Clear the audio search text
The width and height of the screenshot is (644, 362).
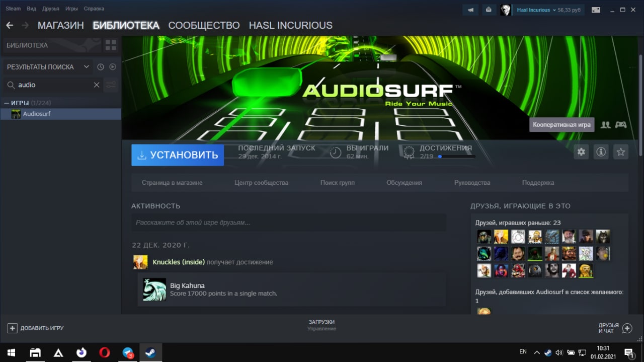tap(97, 85)
